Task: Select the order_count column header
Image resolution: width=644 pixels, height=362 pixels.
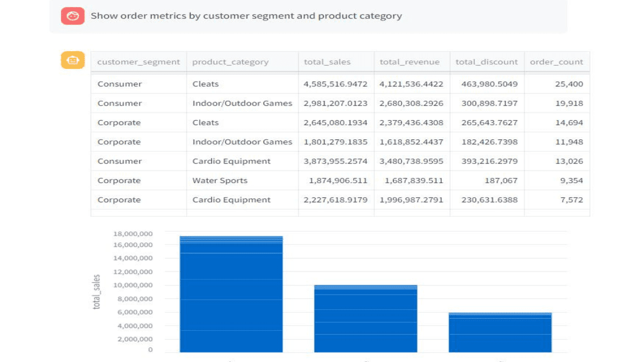Action: tap(556, 62)
